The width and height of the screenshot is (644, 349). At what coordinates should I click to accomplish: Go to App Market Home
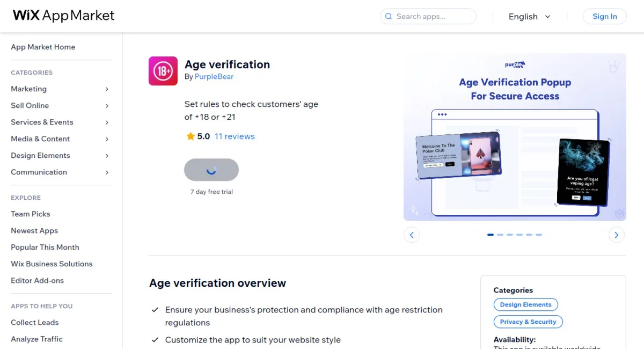pyautogui.click(x=43, y=47)
